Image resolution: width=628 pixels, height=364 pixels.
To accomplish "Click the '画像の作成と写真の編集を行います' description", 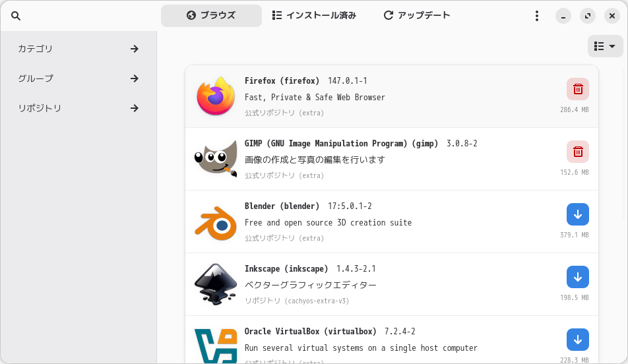I will click(315, 160).
